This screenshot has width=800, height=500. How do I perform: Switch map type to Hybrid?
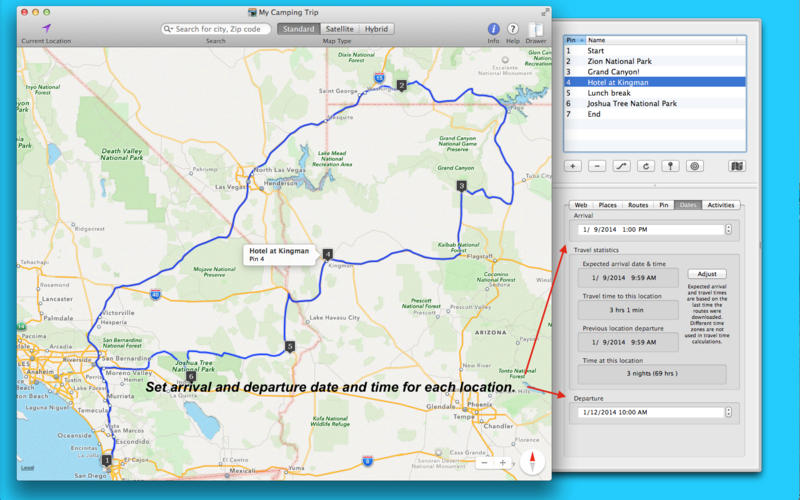click(377, 29)
